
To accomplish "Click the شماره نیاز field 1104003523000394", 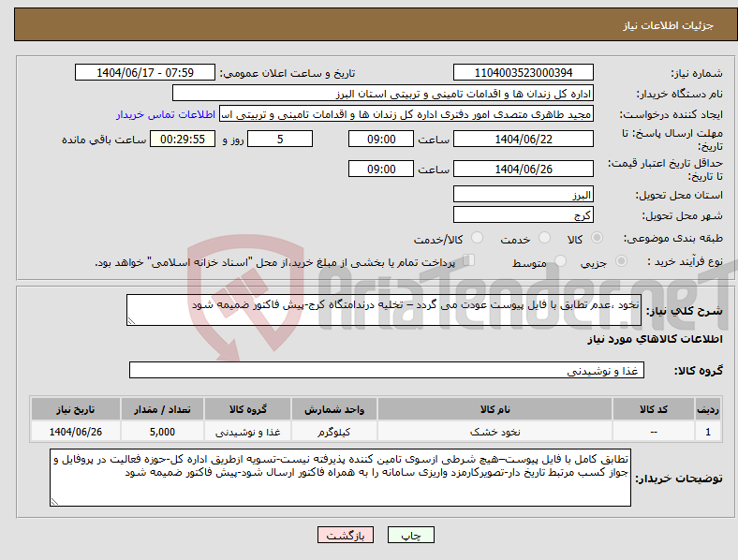I will [524, 73].
